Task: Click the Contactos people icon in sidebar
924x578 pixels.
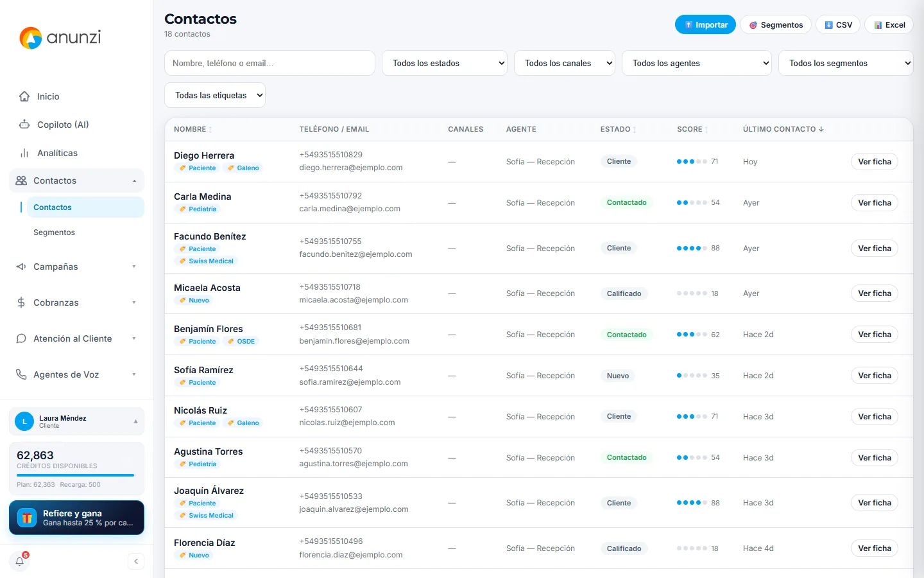Action: pos(21,180)
